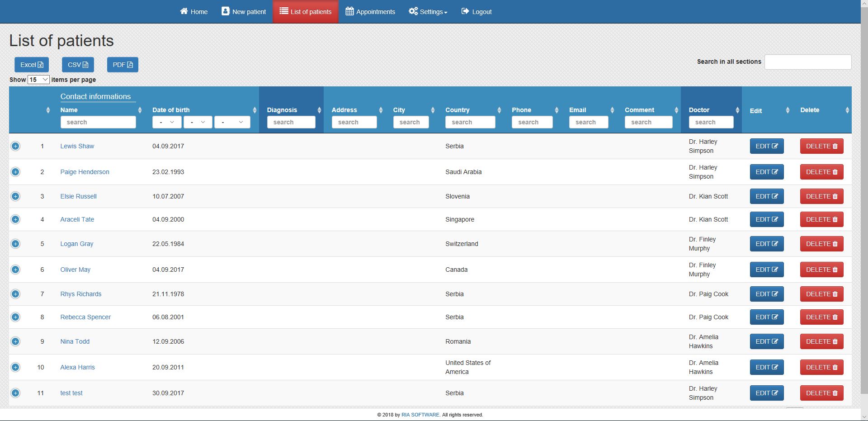Expand row details for Nina Todd
The height and width of the screenshot is (421, 868).
(15, 341)
